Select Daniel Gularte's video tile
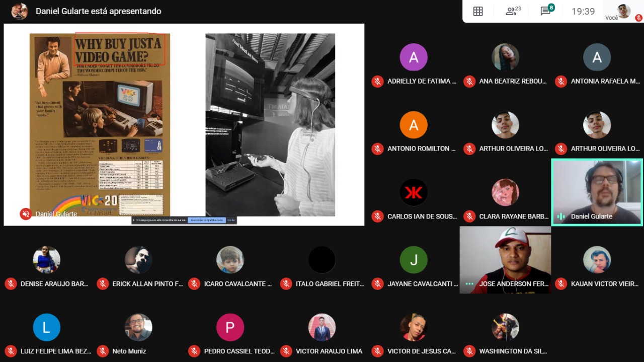Image resolution: width=644 pixels, height=362 pixels. [x=597, y=192]
